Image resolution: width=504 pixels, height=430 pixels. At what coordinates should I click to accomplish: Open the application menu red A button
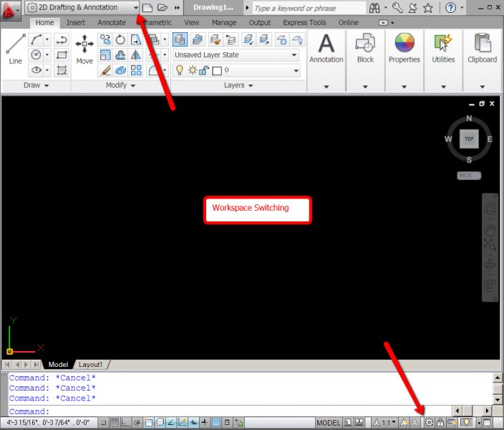point(9,11)
